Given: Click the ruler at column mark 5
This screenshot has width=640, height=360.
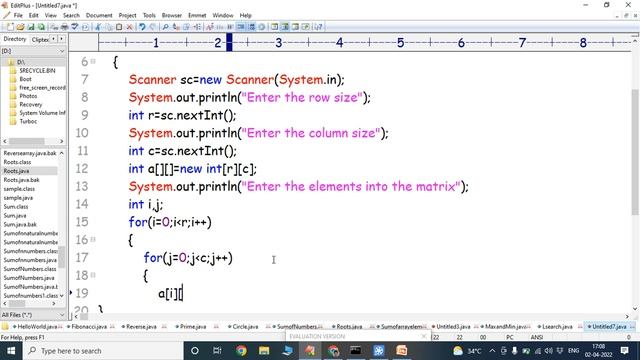Looking at the screenshot, I should pos(400,42).
